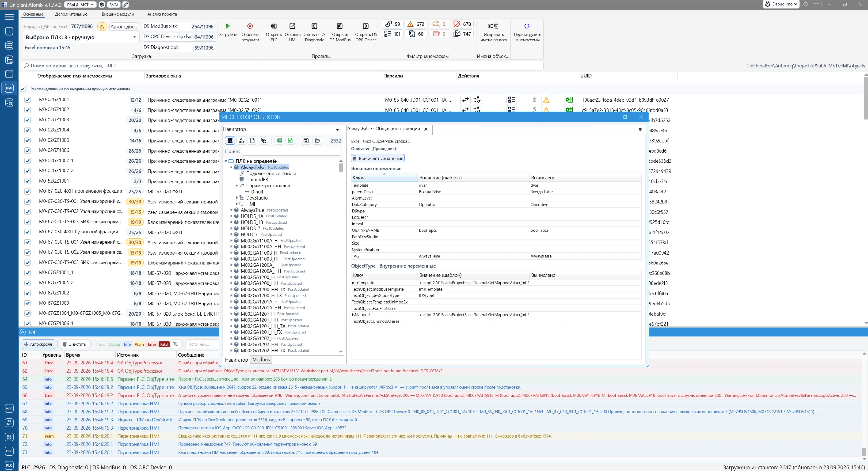Click the duplicate-plus icon in Navigator toolbar
The width and height of the screenshot is (868, 471).
(264, 140)
